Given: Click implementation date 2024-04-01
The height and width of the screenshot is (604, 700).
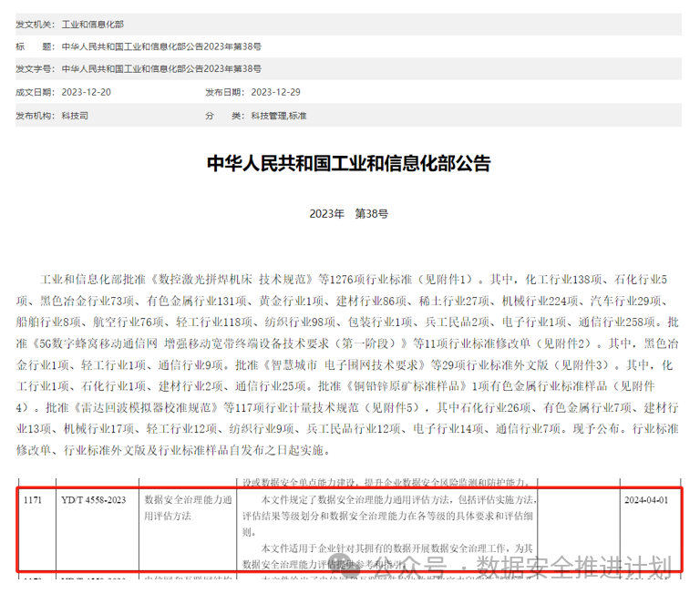Looking at the screenshot, I should (x=646, y=500).
